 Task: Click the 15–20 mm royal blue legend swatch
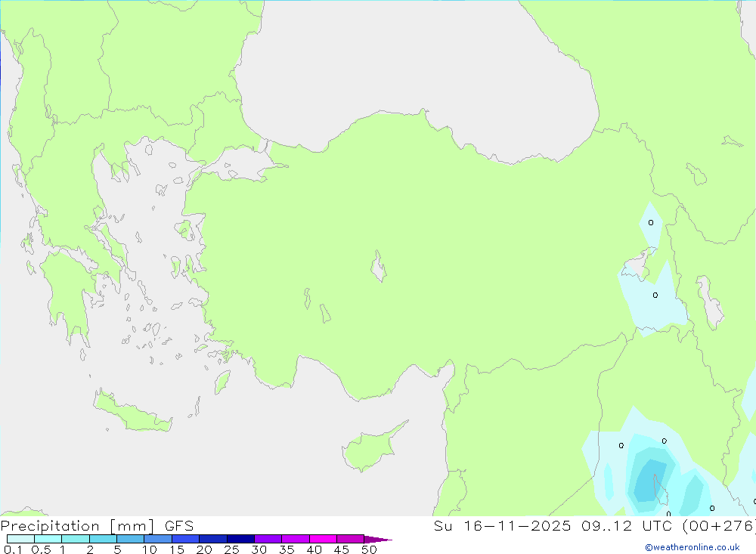(185, 539)
